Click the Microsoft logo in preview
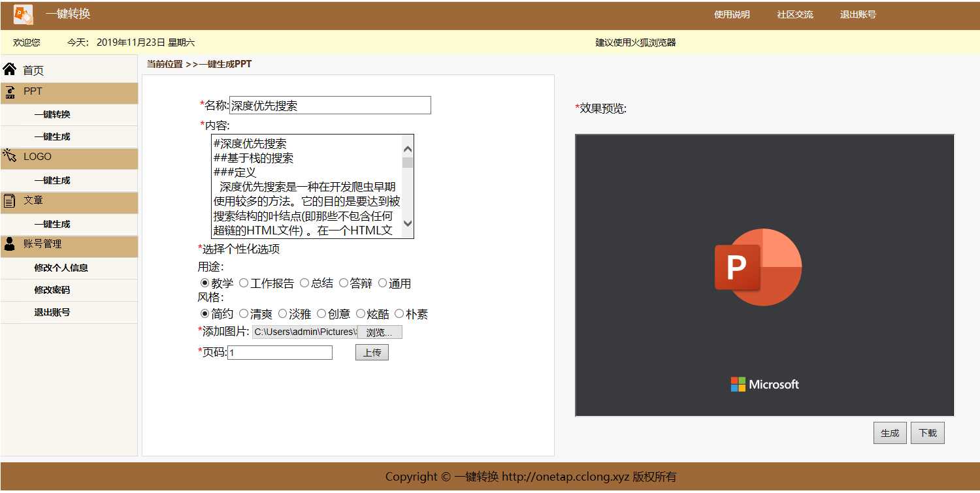The image size is (980, 493). click(764, 384)
